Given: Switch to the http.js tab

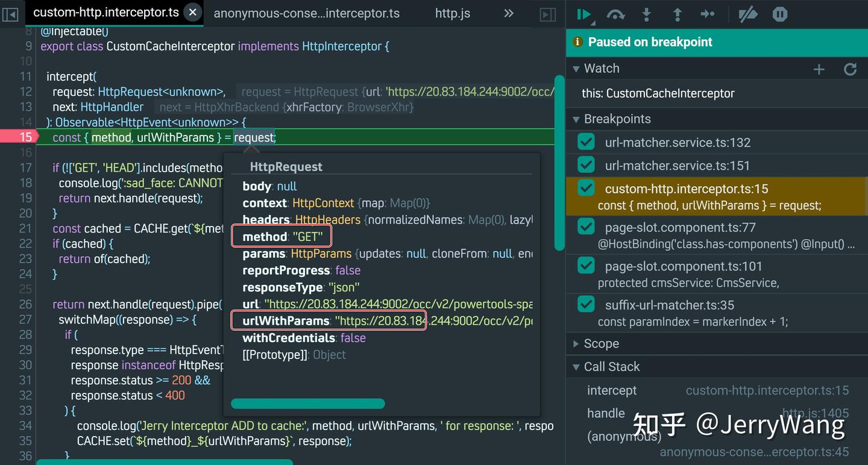Looking at the screenshot, I should pos(453,13).
